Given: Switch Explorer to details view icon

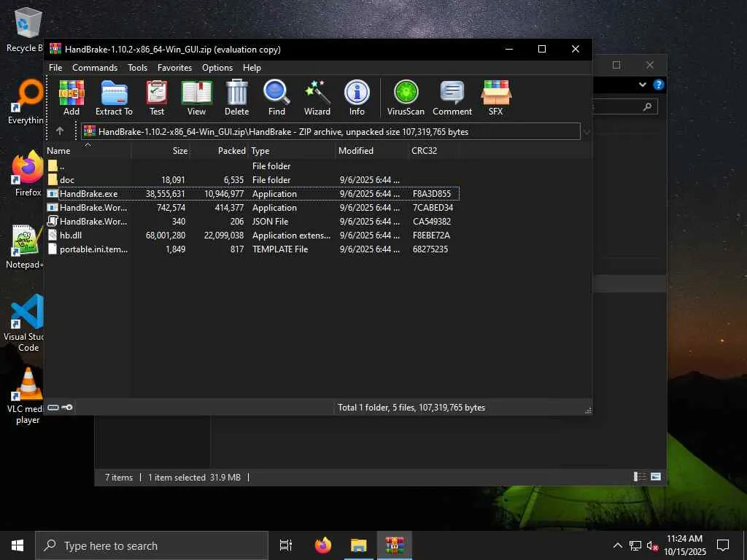Looking at the screenshot, I should pos(639,477).
